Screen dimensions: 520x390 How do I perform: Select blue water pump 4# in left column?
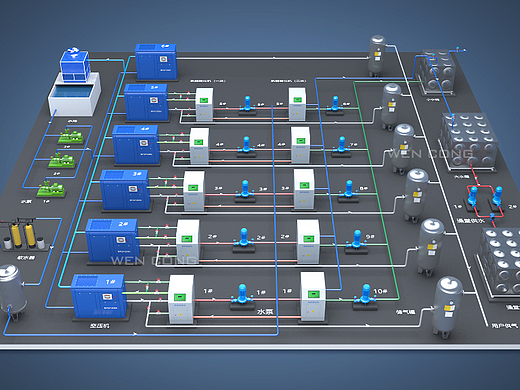click(246, 146)
